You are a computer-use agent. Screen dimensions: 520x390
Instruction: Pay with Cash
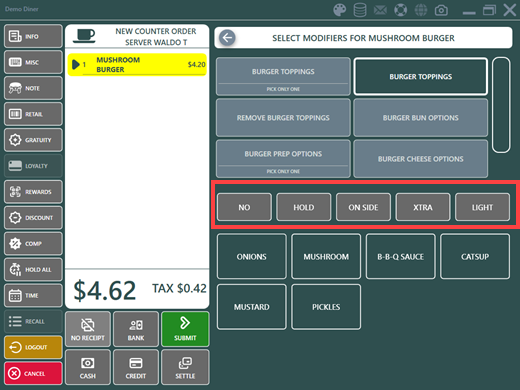(88, 367)
